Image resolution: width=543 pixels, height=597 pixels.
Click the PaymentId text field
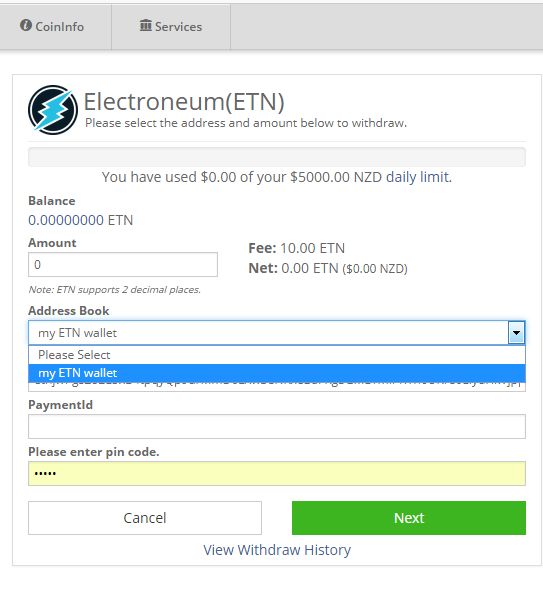pyautogui.click(x=277, y=426)
